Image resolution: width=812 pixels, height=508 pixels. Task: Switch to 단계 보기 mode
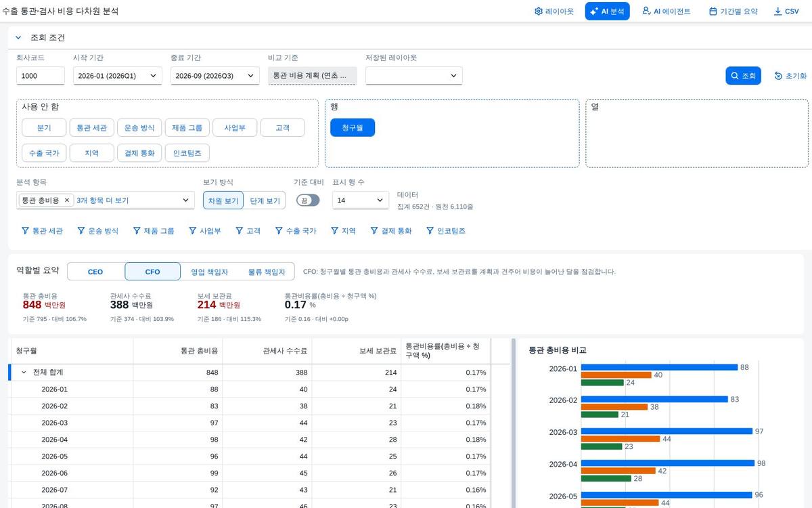click(265, 200)
